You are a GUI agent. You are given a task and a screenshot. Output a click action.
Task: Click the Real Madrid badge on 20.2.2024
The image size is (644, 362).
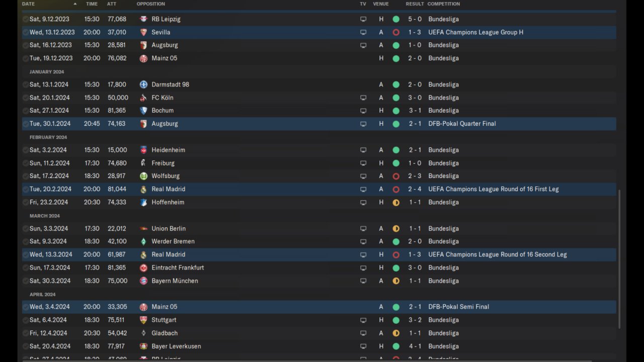143,189
